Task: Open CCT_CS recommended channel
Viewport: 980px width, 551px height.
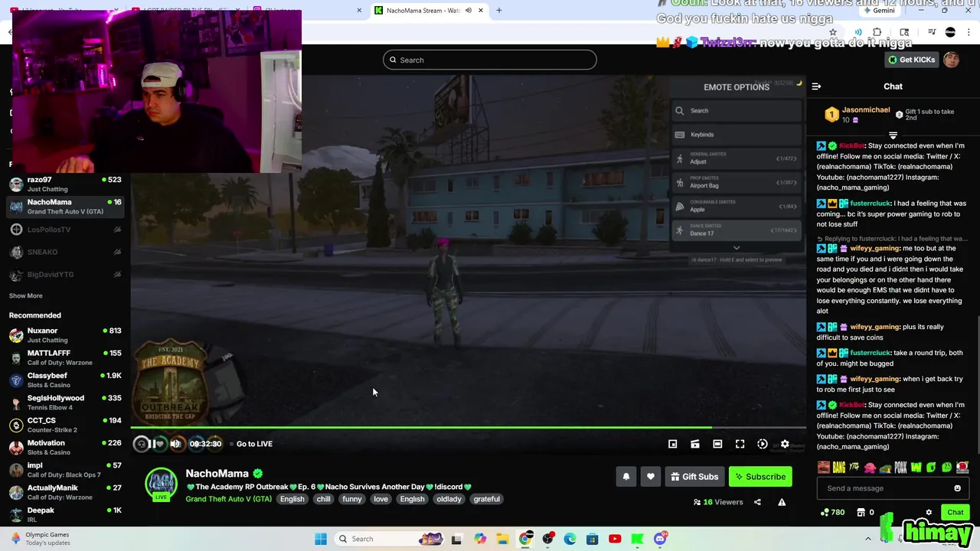Action: (65, 425)
